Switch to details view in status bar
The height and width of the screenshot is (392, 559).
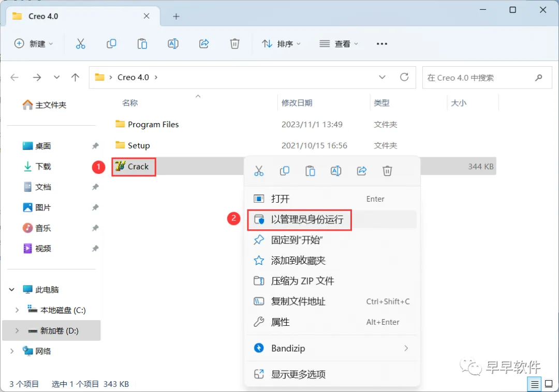tap(534, 384)
